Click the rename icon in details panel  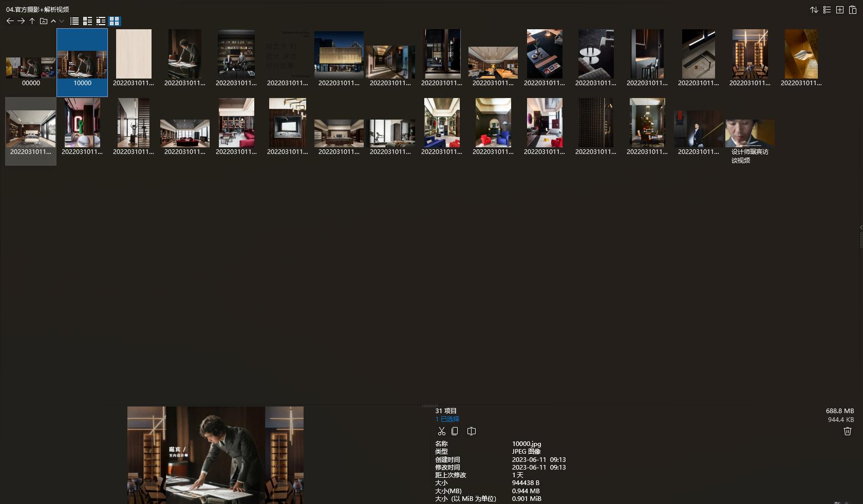tap(472, 431)
